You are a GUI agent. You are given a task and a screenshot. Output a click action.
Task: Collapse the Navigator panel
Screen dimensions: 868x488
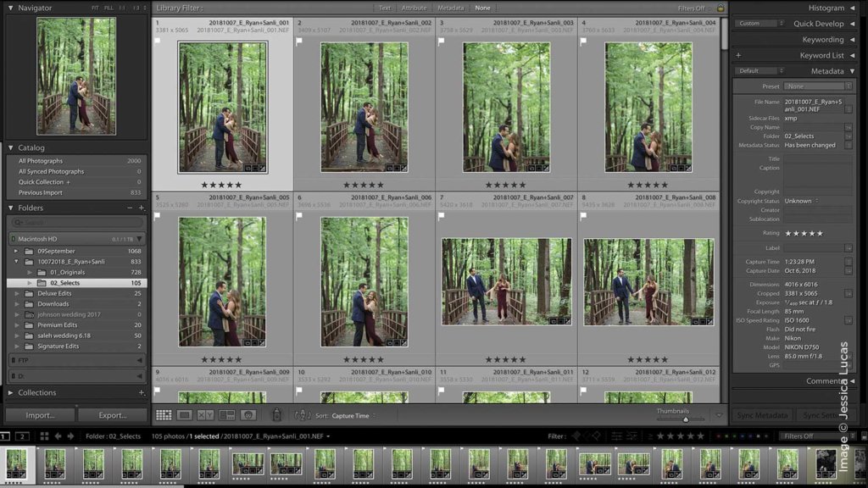[10, 8]
